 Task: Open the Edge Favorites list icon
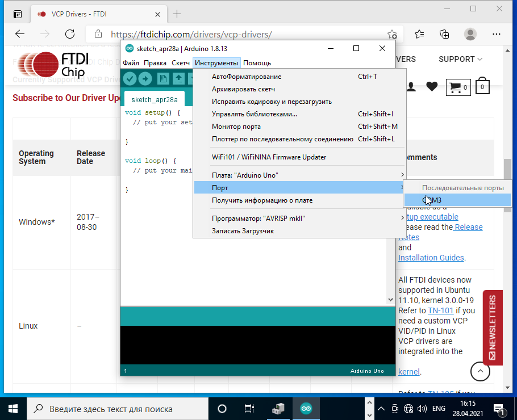(419, 34)
